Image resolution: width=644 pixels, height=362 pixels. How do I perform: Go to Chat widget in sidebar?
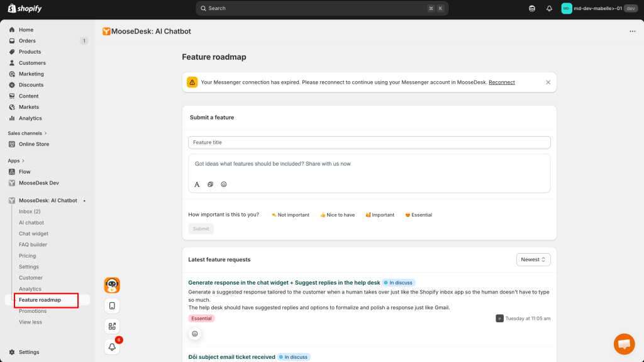point(33,234)
